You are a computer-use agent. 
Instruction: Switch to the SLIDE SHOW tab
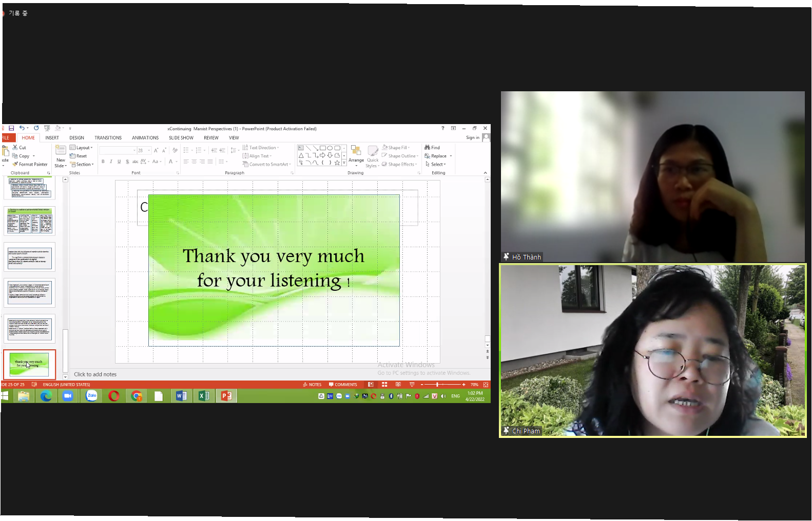click(181, 138)
